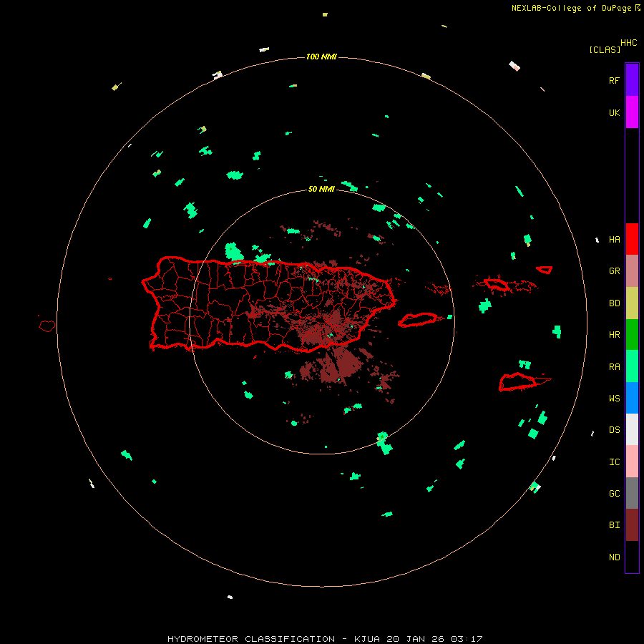The width and height of the screenshot is (644, 644).
Task: Click the DS white legend swatch
Action: tap(632, 429)
